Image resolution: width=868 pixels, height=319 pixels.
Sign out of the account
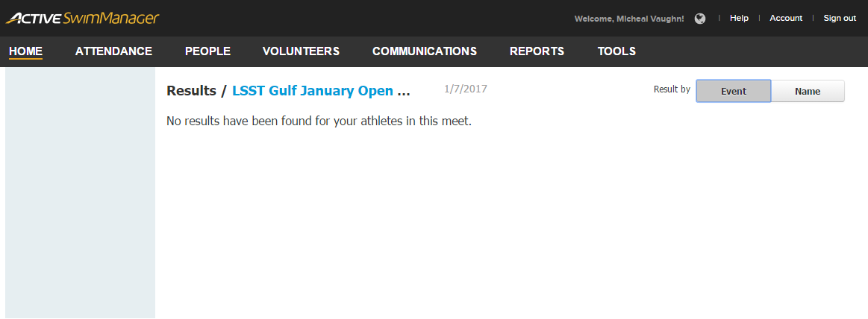click(840, 18)
